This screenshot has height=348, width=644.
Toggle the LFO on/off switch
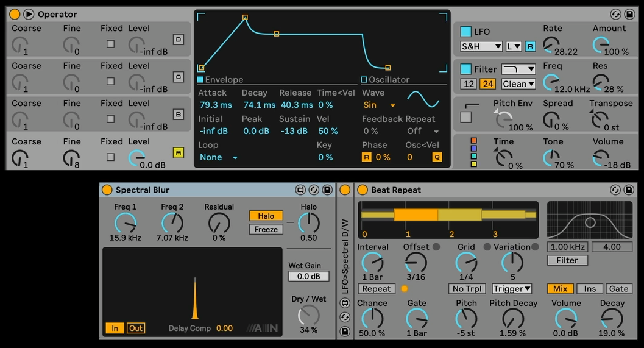click(x=466, y=32)
